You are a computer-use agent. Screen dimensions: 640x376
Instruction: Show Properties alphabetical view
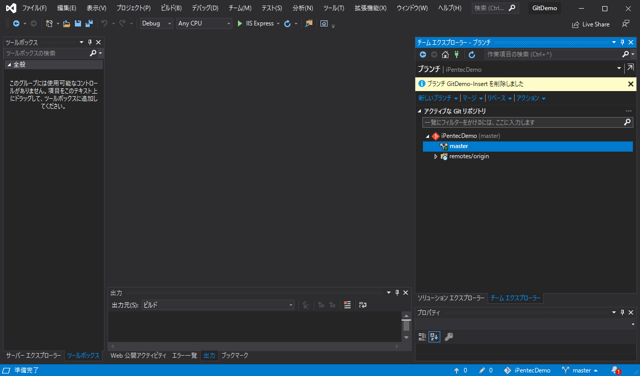(x=434, y=337)
